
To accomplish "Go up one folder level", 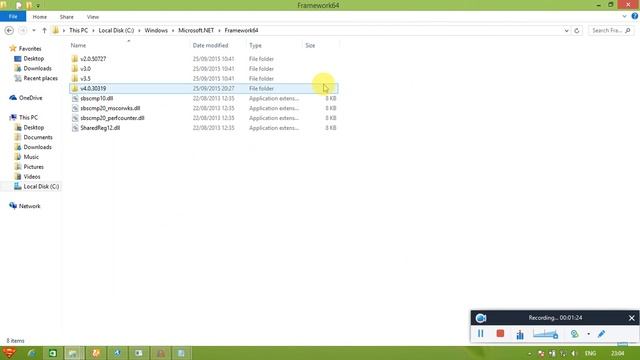I will [x=44, y=31].
